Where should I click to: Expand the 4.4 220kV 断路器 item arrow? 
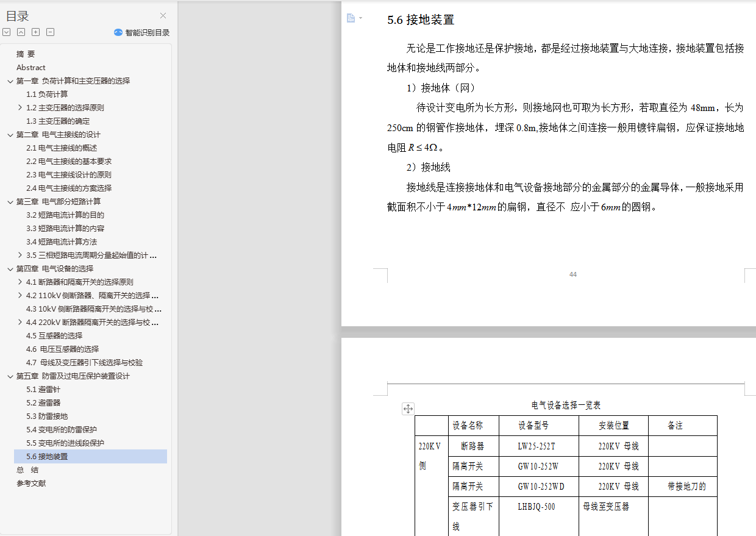[x=20, y=323]
